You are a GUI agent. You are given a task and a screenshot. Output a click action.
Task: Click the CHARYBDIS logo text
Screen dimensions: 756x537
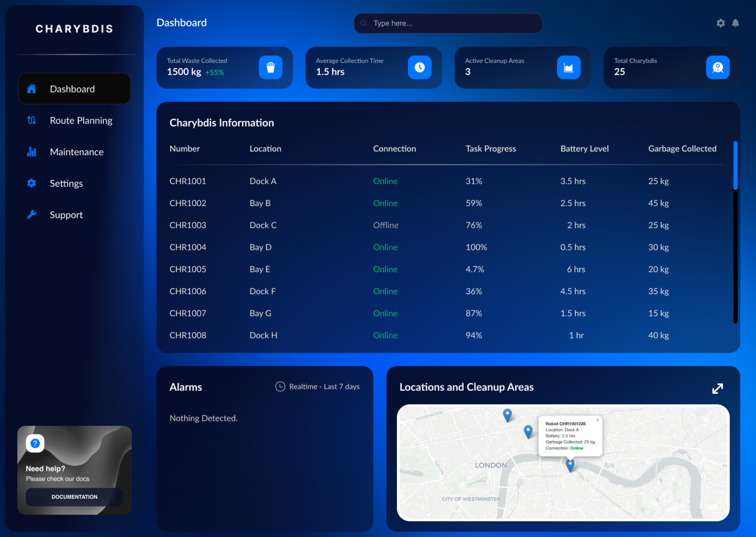[74, 29]
